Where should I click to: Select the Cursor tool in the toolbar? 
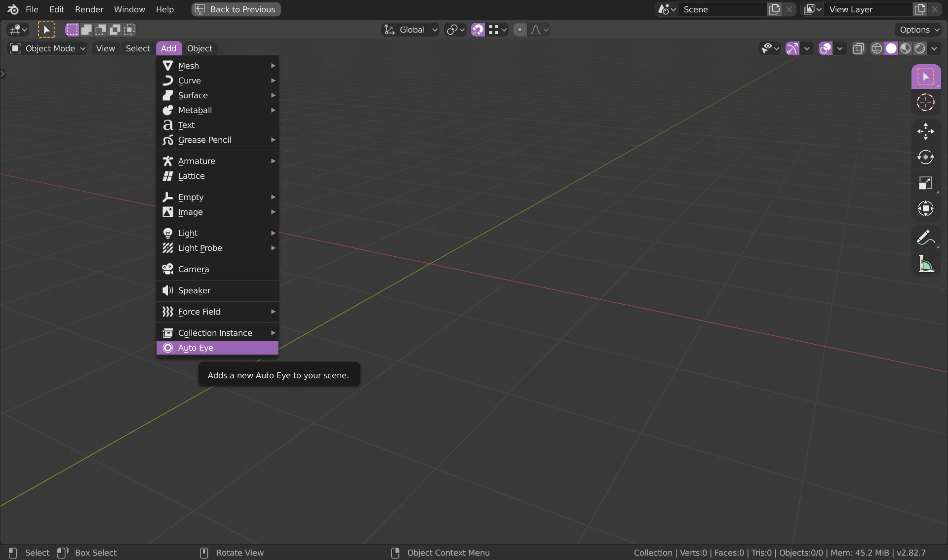click(926, 102)
